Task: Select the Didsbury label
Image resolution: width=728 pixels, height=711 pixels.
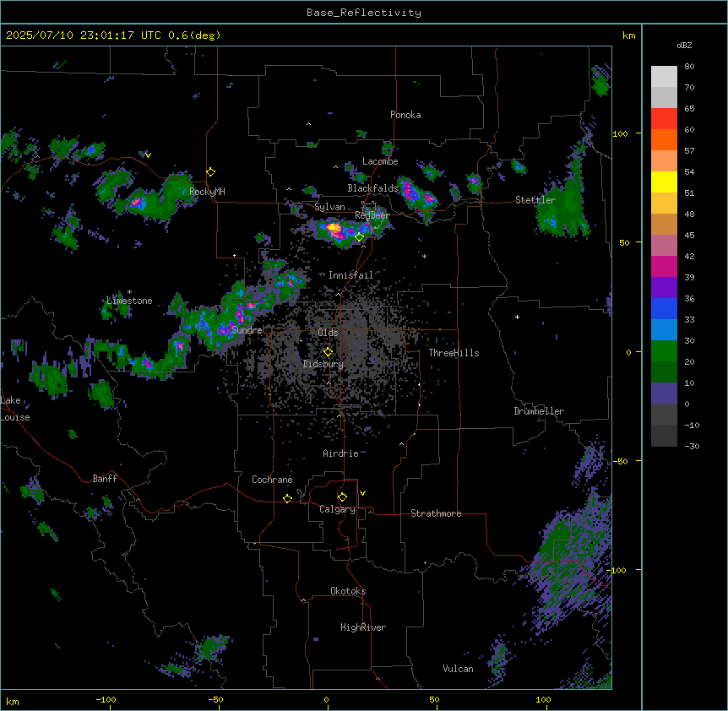Action: [323, 364]
